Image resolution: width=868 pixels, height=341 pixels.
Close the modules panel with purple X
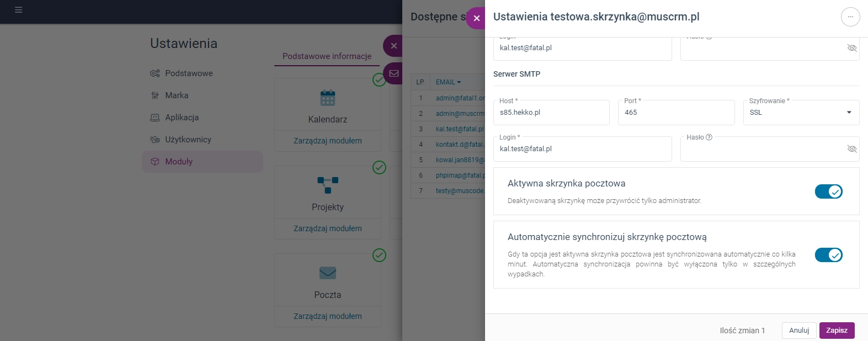click(393, 46)
